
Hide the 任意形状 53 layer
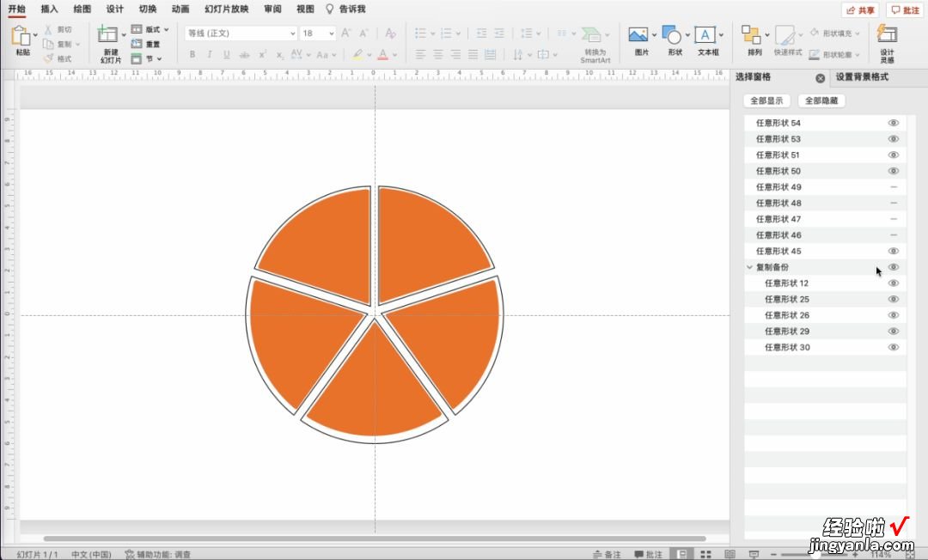click(893, 139)
